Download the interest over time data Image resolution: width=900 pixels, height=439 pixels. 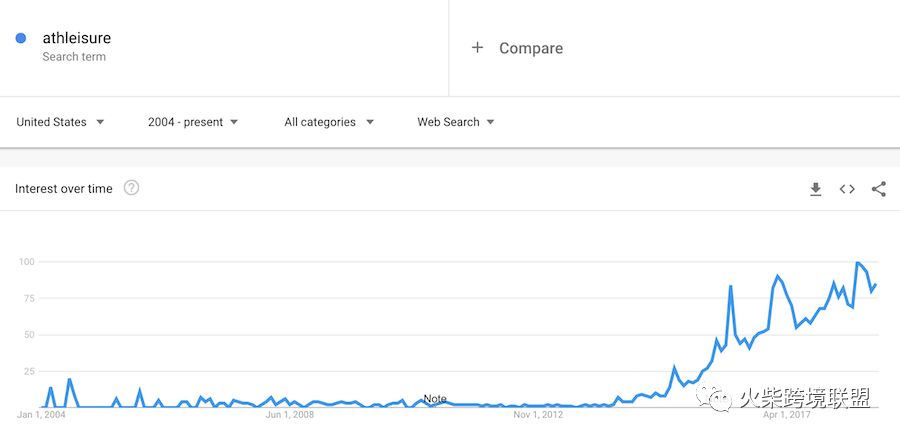pyautogui.click(x=816, y=189)
